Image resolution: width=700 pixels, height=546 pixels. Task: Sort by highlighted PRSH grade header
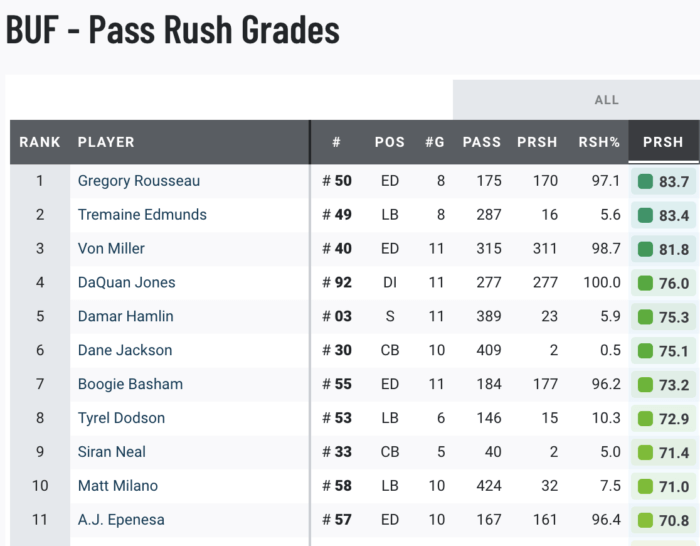pos(663,142)
